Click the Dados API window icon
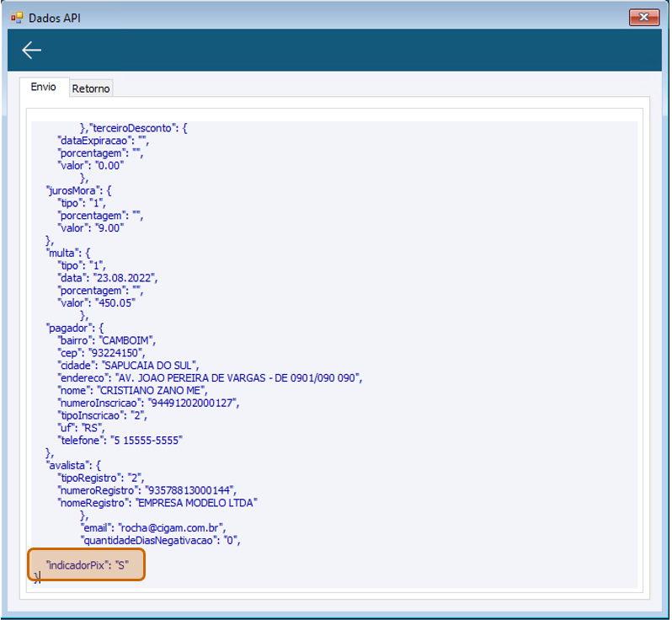Image resolution: width=672 pixels, height=620 pixels. [x=17, y=18]
